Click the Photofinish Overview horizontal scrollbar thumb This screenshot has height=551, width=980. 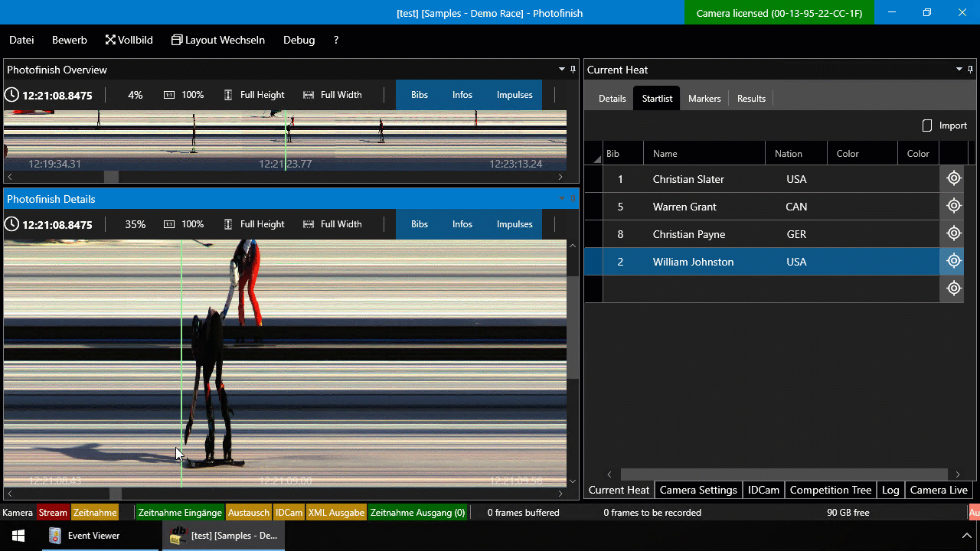point(111,177)
